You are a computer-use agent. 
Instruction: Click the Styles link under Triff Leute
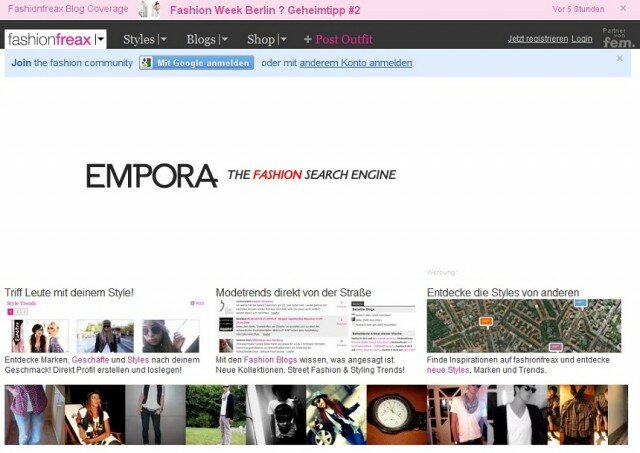(x=138, y=360)
